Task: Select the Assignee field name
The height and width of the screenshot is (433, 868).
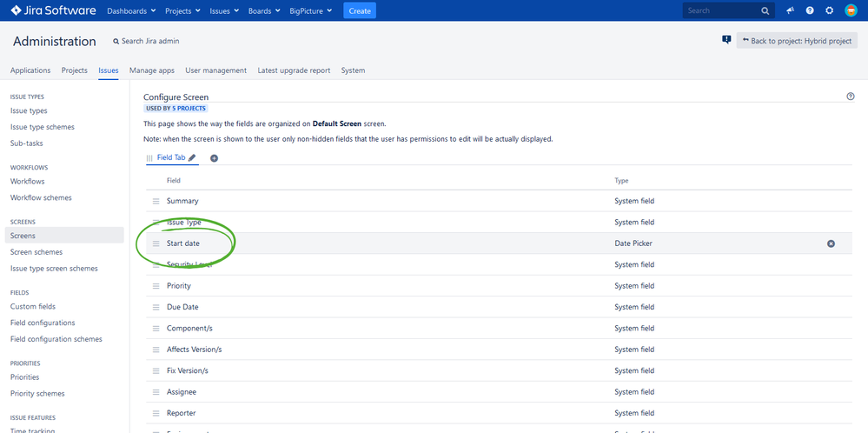Action: pos(182,392)
